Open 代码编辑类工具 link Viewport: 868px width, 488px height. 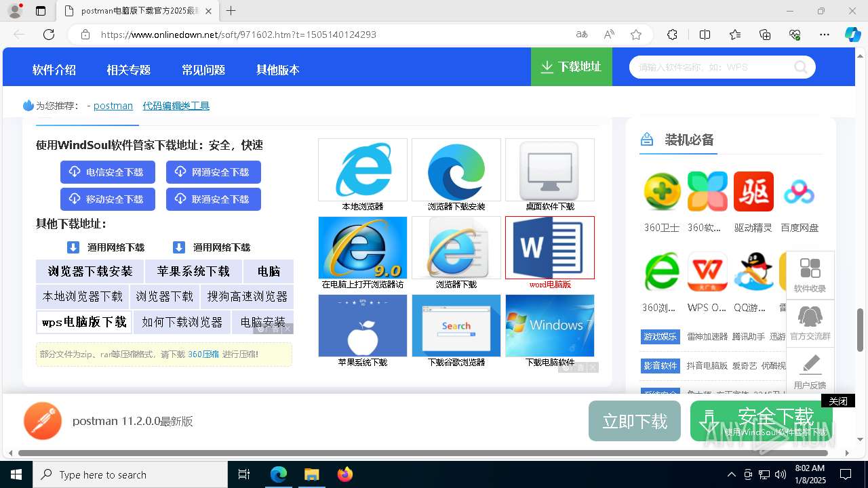(176, 106)
